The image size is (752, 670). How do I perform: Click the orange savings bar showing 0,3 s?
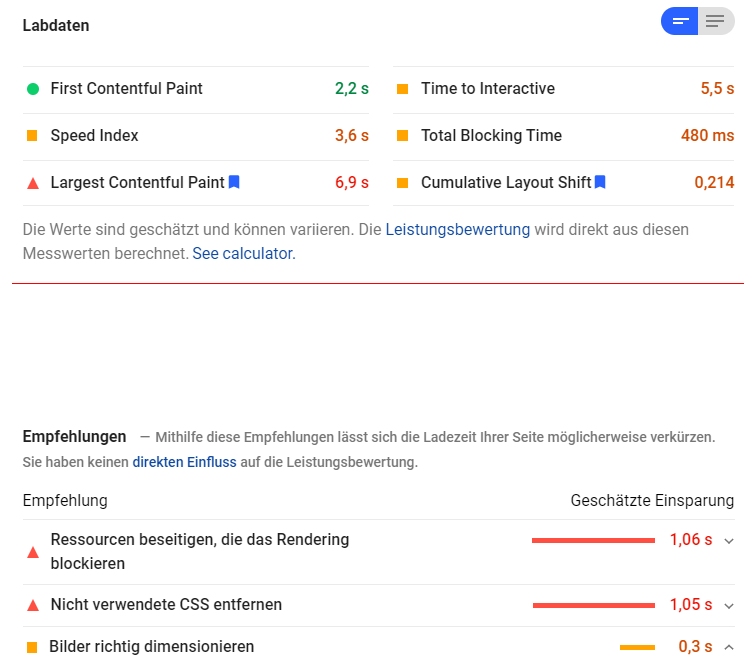click(637, 647)
